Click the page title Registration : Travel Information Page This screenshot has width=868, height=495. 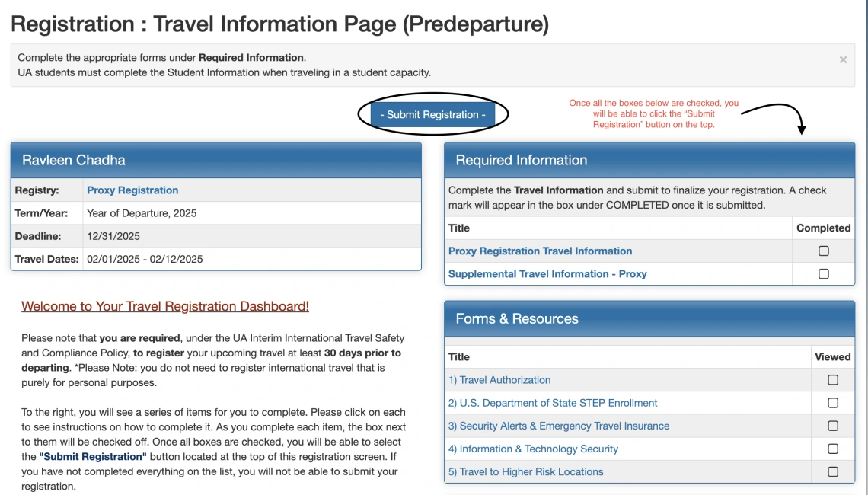tap(279, 24)
